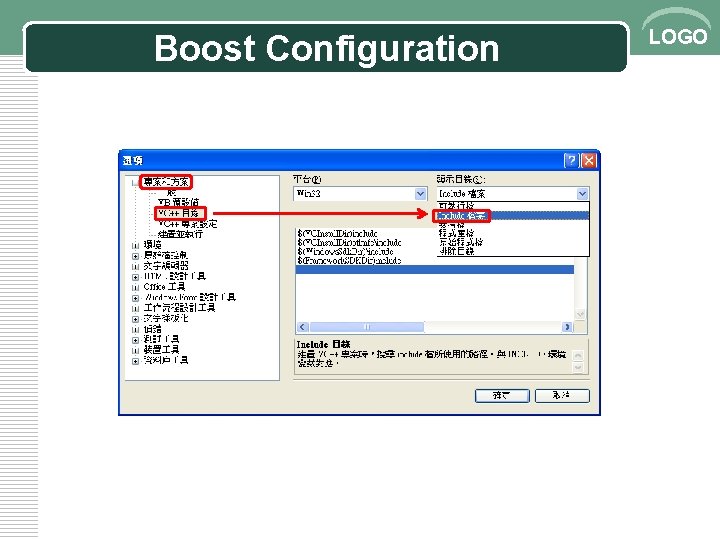Screen dimensions: 720x540
Task: Expand the 偵錯 tree node
Action: pyautogui.click(x=135, y=330)
